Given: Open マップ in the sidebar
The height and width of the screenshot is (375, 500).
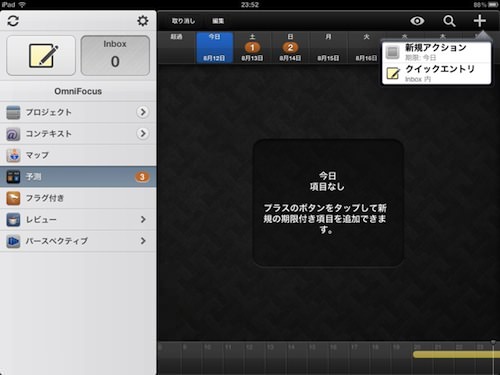Looking at the screenshot, I should point(78,155).
